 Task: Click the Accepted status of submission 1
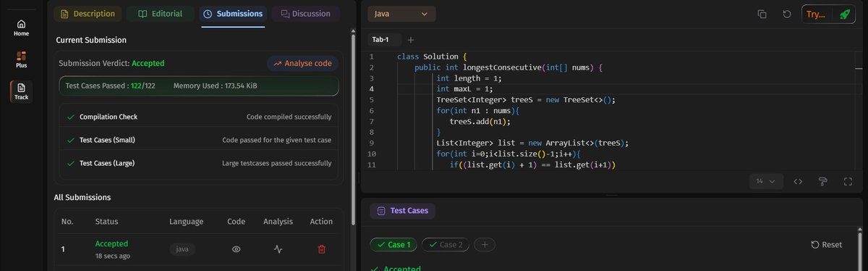[x=111, y=243]
